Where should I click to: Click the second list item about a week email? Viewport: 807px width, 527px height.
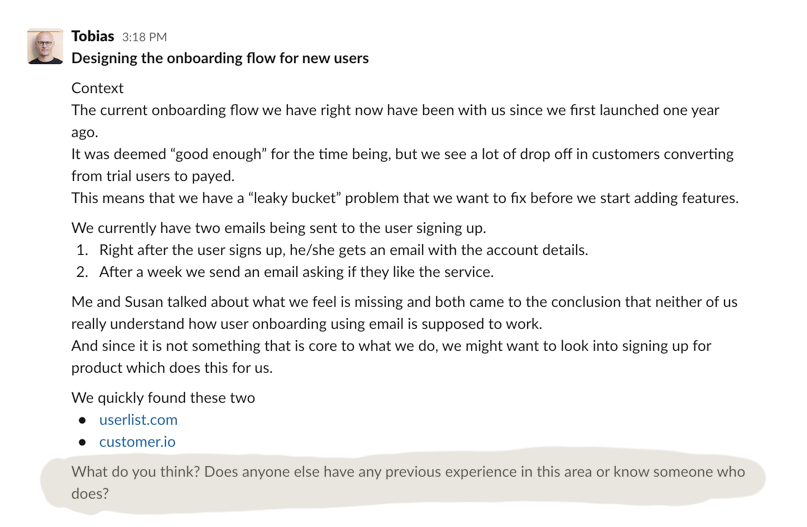(296, 272)
